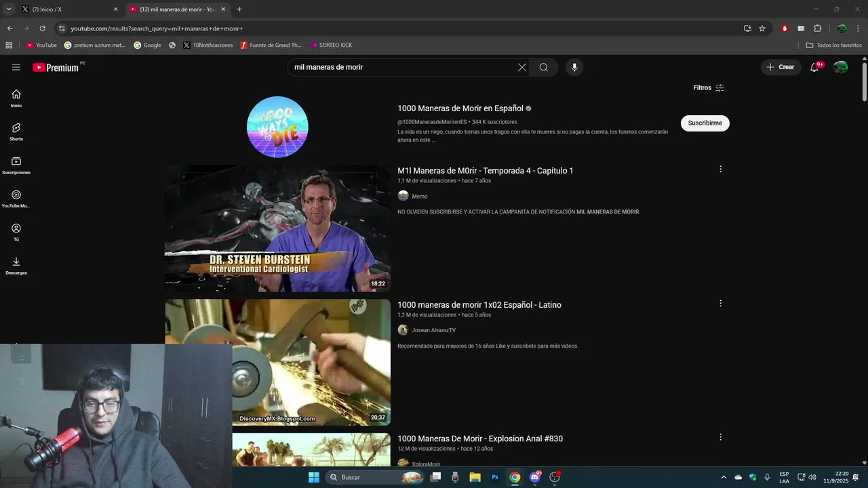Clear the search box with the X
Screen dimensions: 868x488
coord(521,67)
